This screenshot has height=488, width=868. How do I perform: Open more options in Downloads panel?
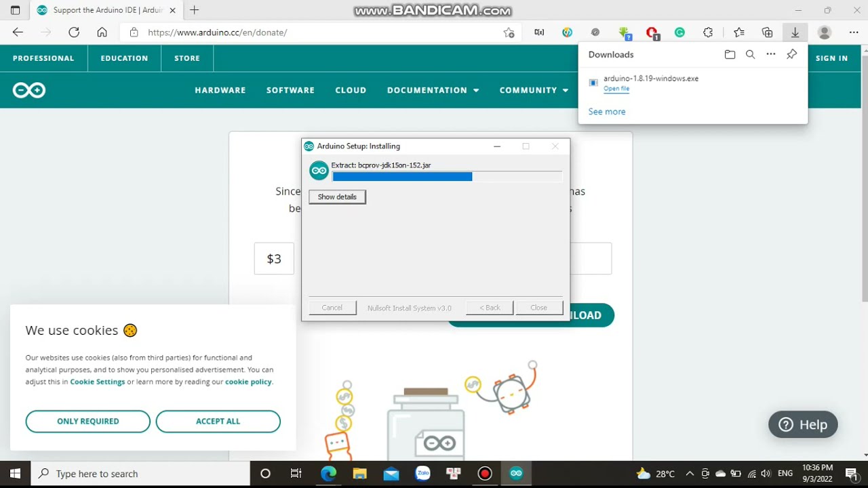(770, 54)
